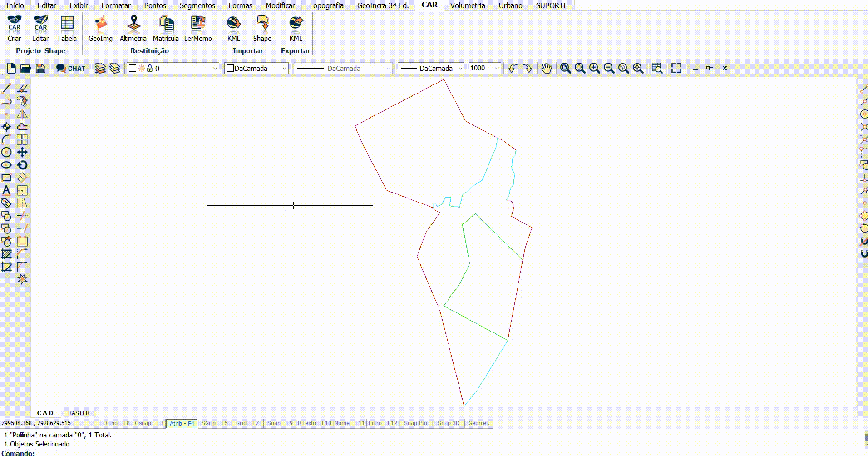Open the Topografia ribbon tab

(326, 5)
